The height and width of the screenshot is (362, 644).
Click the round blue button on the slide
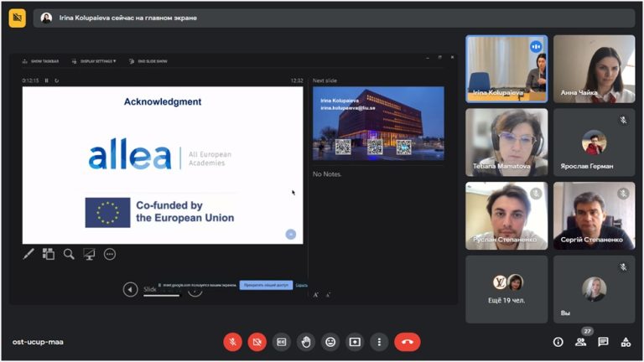(291, 235)
